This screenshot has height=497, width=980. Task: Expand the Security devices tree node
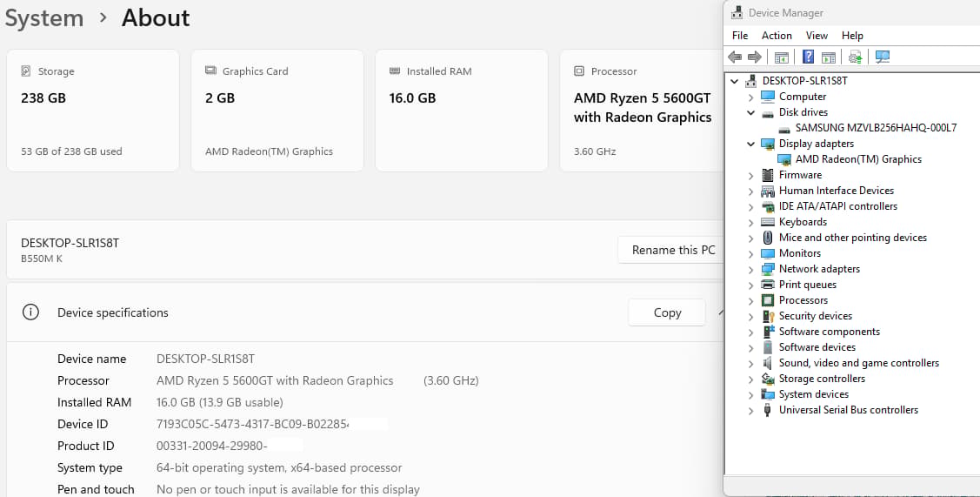pyautogui.click(x=750, y=317)
